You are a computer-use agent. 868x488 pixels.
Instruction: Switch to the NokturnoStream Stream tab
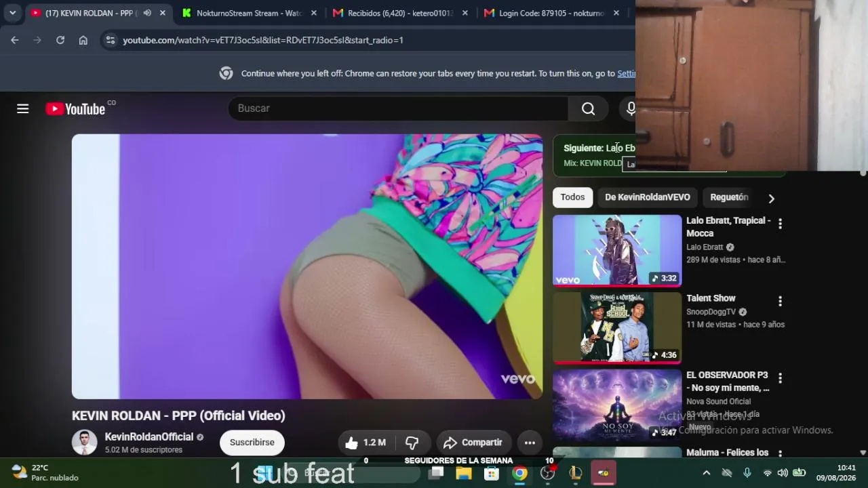[x=249, y=13]
